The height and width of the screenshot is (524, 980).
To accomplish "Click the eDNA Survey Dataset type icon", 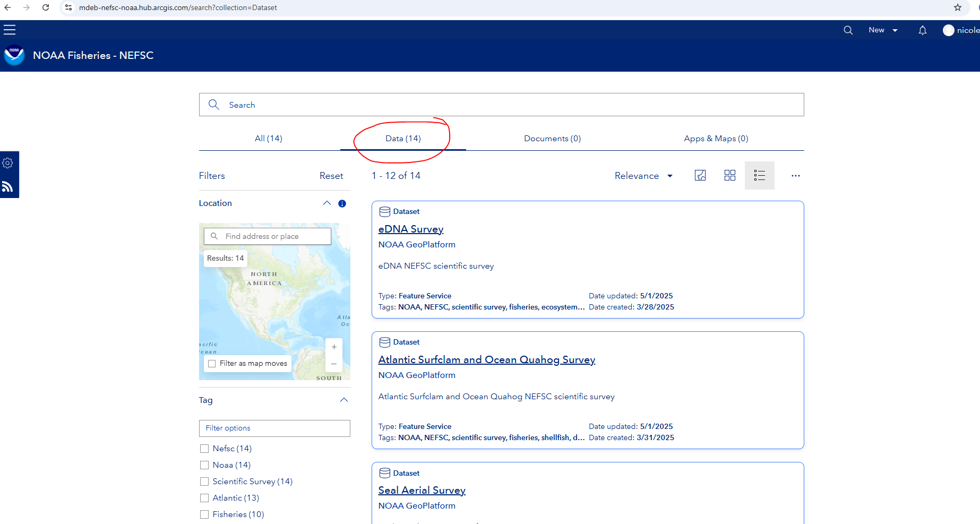I will [385, 212].
